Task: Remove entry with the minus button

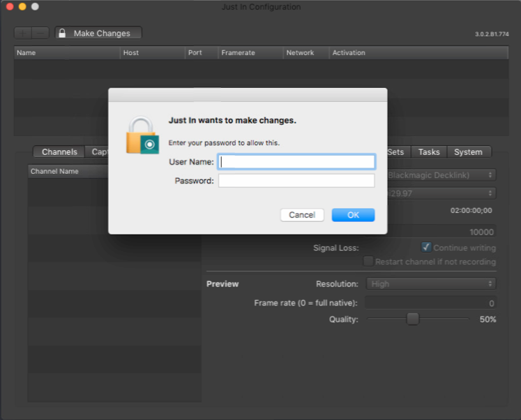Action: tap(40, 33)
